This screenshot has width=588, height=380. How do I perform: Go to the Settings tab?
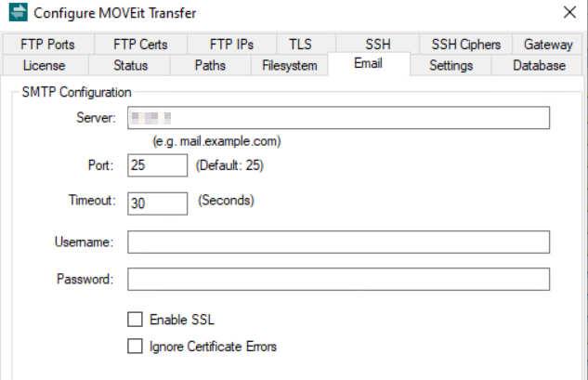click(451, 65)
